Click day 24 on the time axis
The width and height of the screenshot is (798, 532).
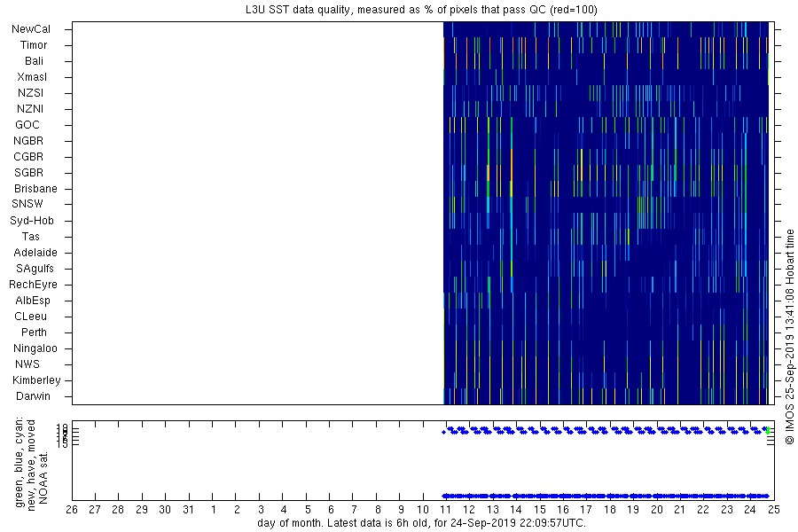[749, 510]
